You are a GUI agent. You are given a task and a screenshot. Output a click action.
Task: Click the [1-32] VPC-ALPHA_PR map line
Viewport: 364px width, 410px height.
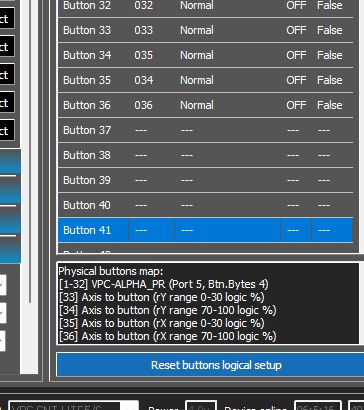164,284
